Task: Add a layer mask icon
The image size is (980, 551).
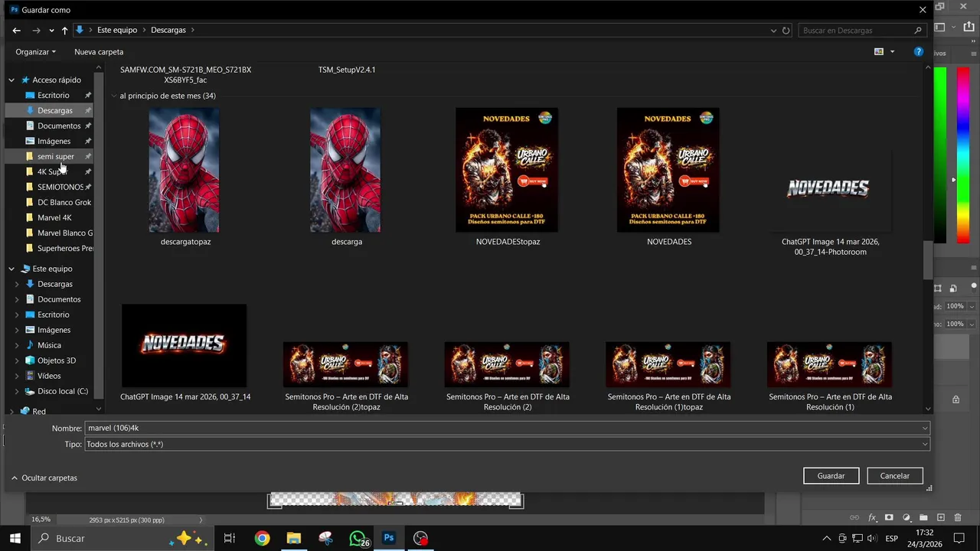Action: coord(889,518)
